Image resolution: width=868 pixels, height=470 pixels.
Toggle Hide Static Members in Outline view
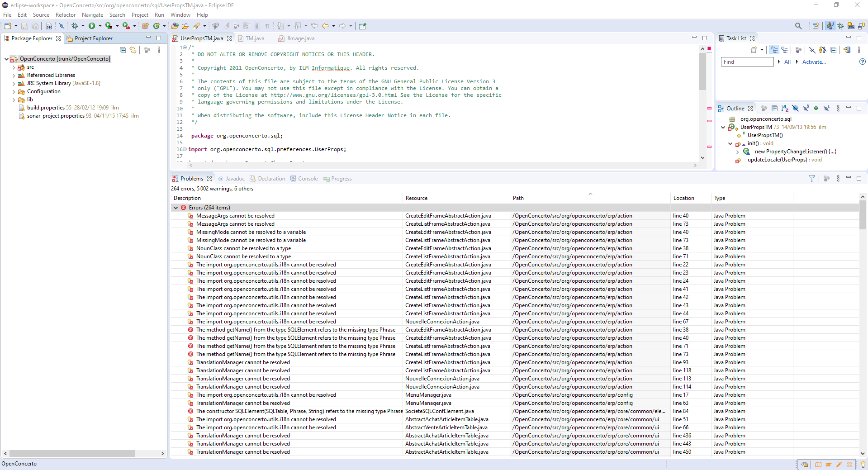click(x=806, y=108)
